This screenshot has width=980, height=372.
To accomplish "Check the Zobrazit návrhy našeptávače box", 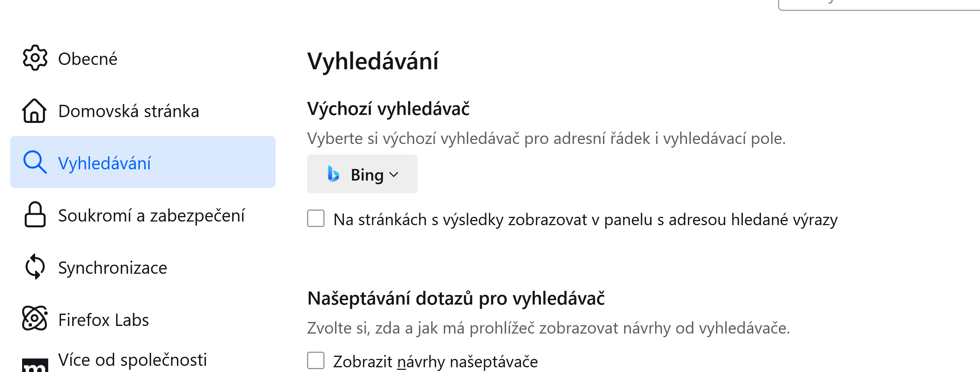I will tap(316, 361).
